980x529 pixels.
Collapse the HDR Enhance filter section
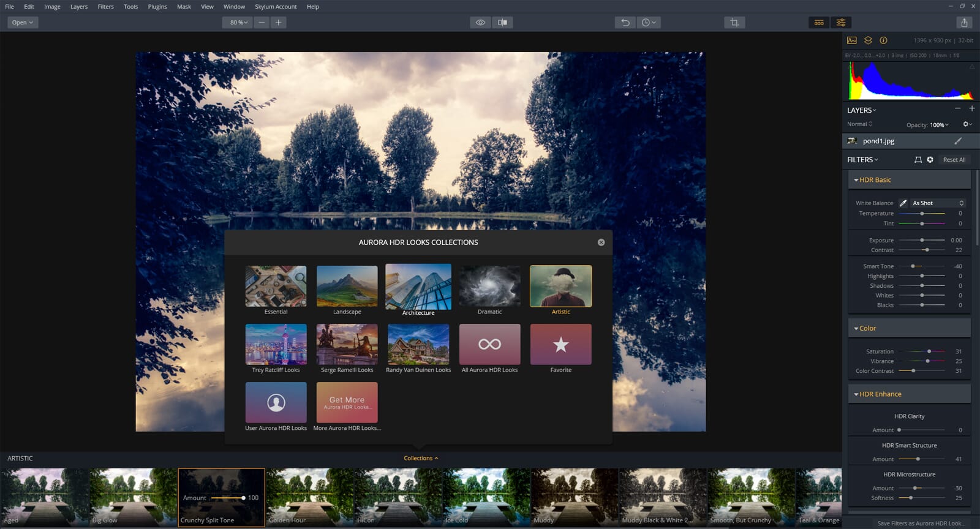pos(910,394)
